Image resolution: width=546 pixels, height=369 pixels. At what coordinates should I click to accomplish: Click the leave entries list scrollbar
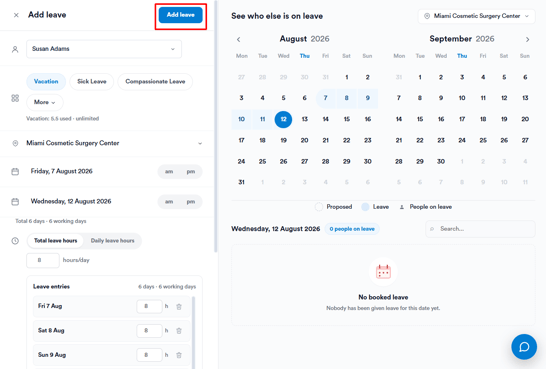point(194,332)
